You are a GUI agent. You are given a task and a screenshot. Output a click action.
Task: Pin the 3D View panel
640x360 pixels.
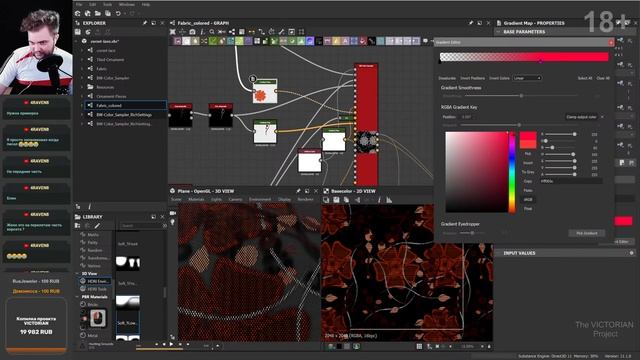tap(298, 191)
